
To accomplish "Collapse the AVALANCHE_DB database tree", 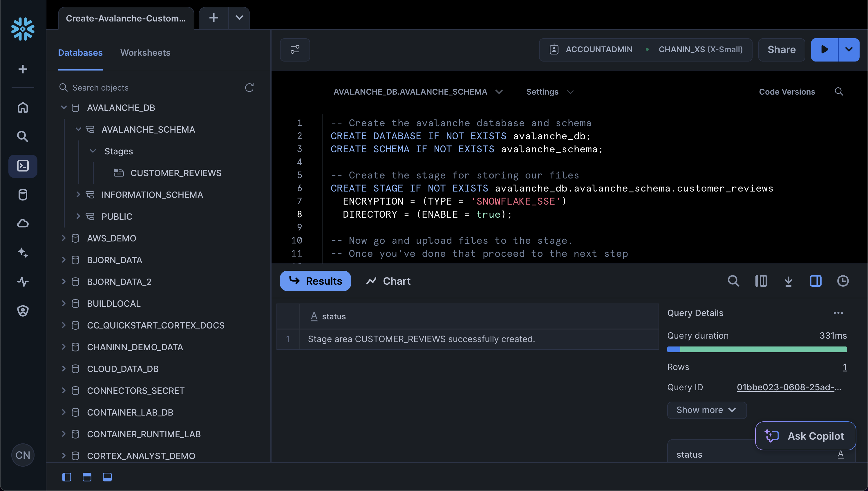I will pos(63,108).
